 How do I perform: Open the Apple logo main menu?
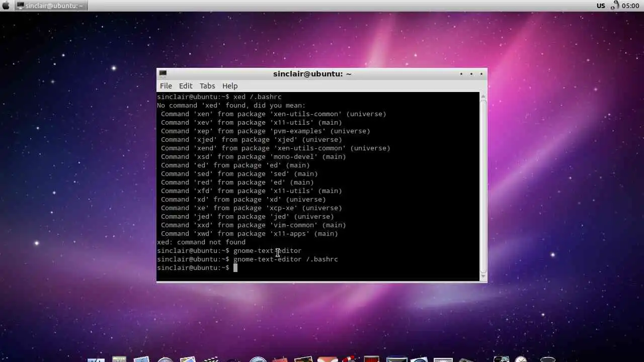click(6, 6)
